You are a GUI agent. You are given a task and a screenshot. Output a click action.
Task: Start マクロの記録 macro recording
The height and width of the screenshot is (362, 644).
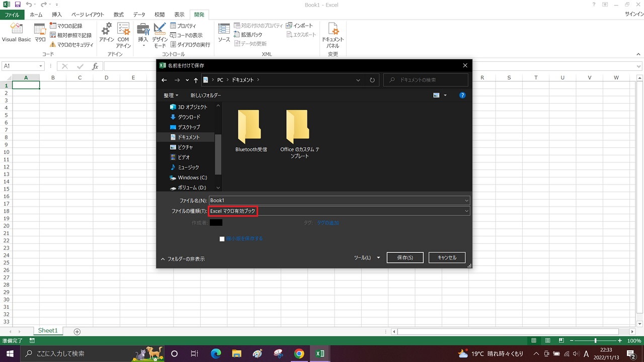tap(66, 26)
